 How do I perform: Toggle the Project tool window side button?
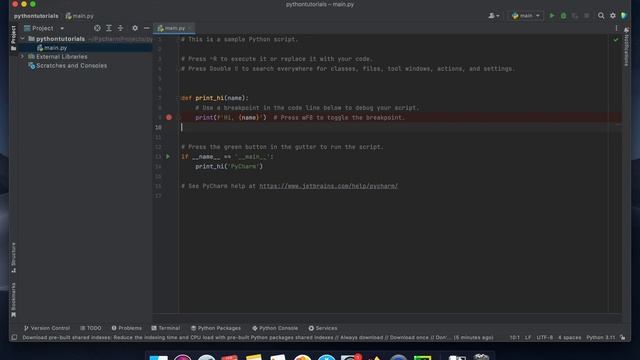(x=13, y=38)
